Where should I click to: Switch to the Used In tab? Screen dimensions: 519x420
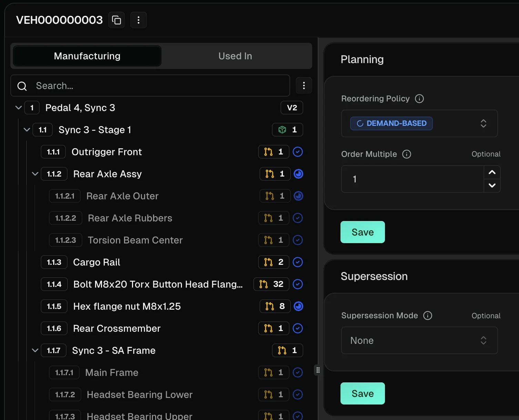pyautogui.click(x=235, y=56)
